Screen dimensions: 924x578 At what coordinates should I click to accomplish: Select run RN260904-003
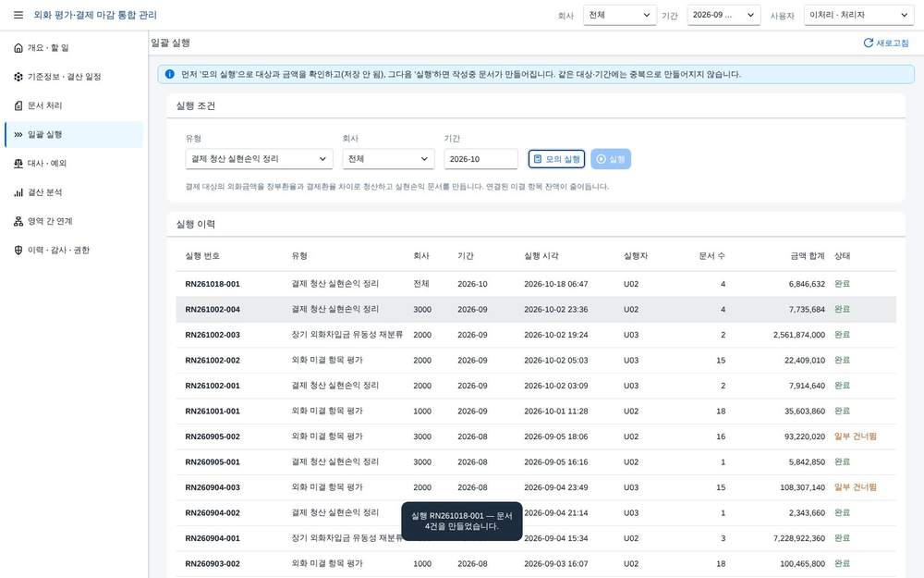coord(536,487)
